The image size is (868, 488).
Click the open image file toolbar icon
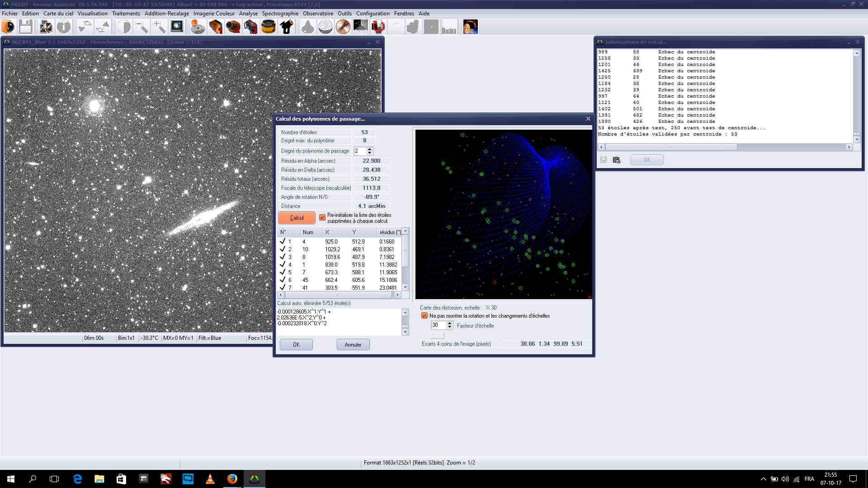tap(8, 27)
